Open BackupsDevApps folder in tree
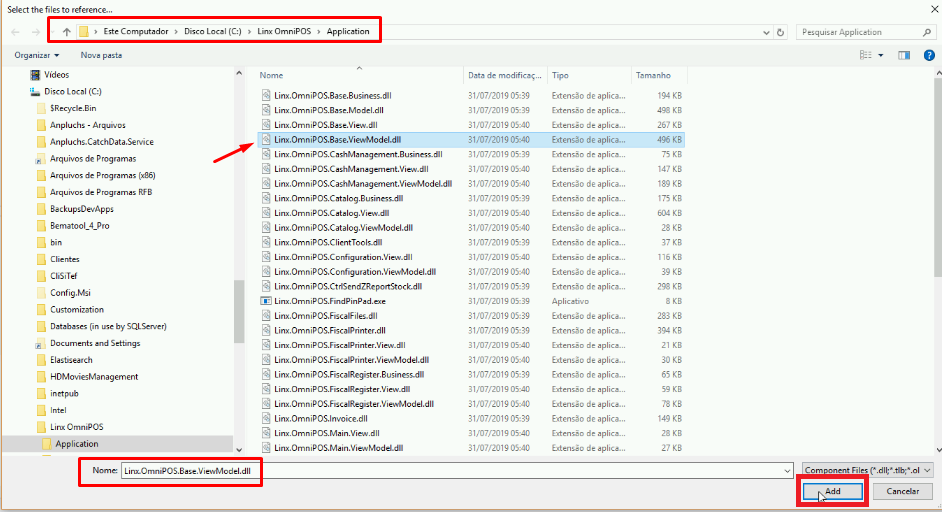 82,210
